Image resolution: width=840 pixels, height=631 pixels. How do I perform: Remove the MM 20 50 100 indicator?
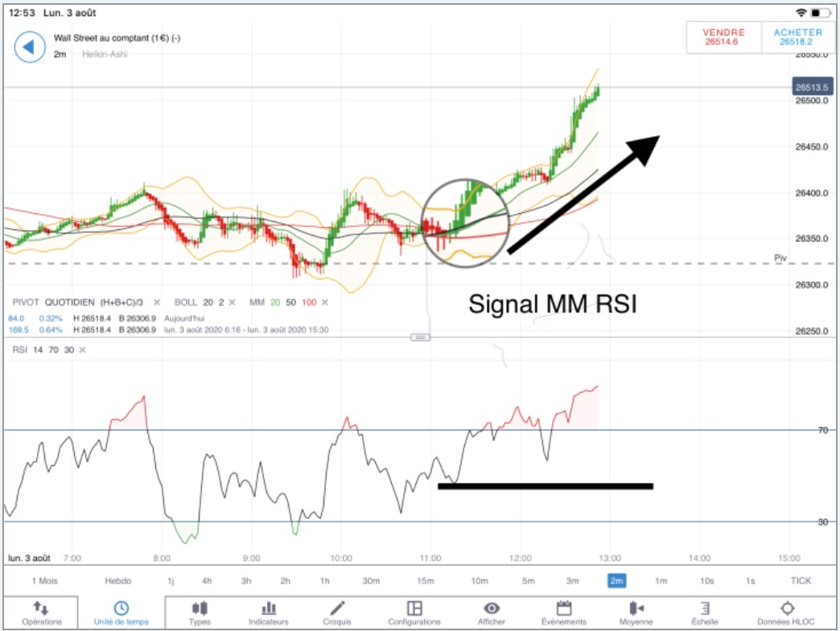point(324,303)
